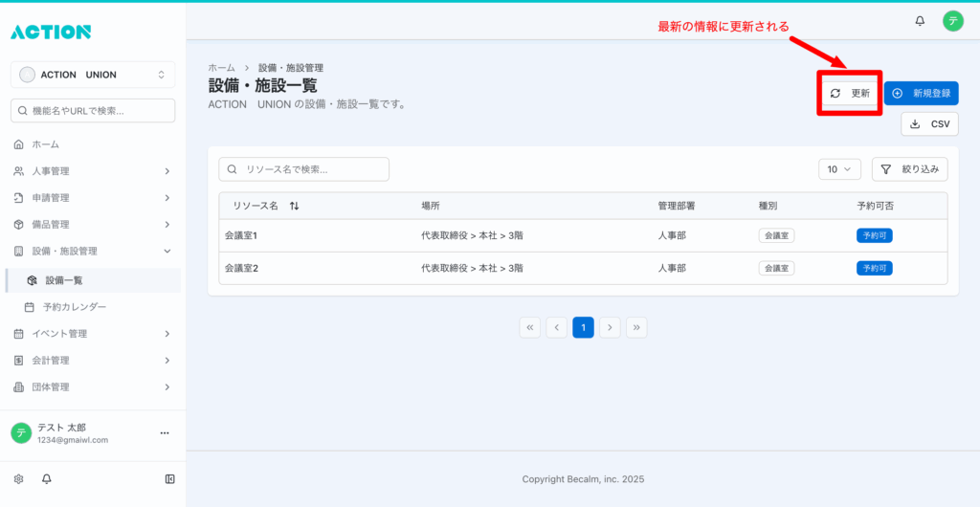Open 予約カレンダー in the sidebar
Viewport: 980px width, 507px height.
(75, 307)
